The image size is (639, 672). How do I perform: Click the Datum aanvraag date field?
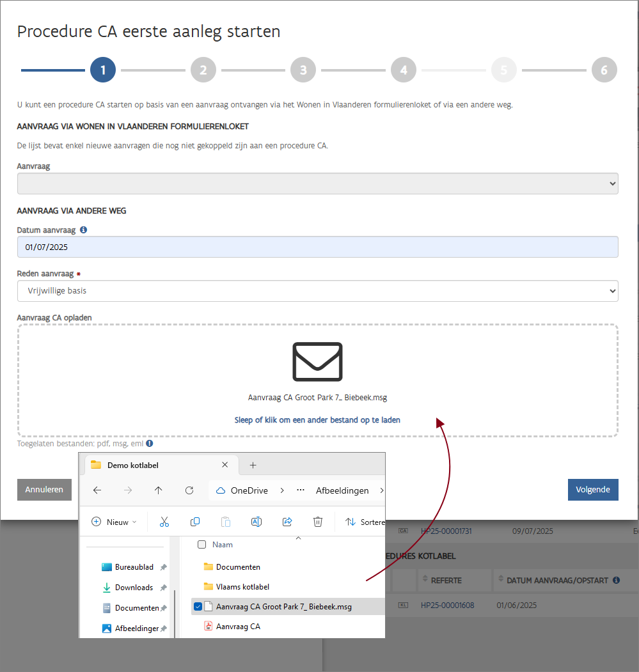(317, 247)
